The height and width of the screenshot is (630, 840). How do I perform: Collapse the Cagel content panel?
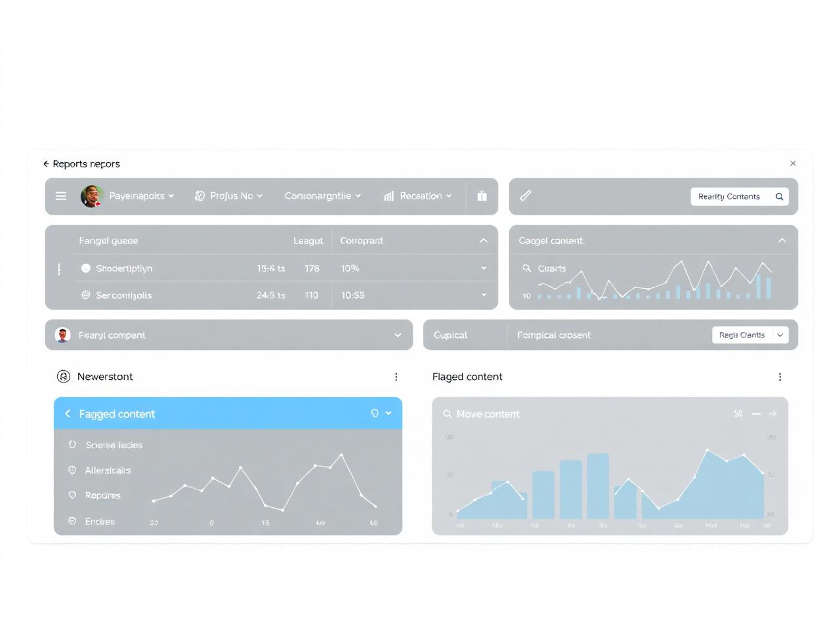tap(782, 241)
